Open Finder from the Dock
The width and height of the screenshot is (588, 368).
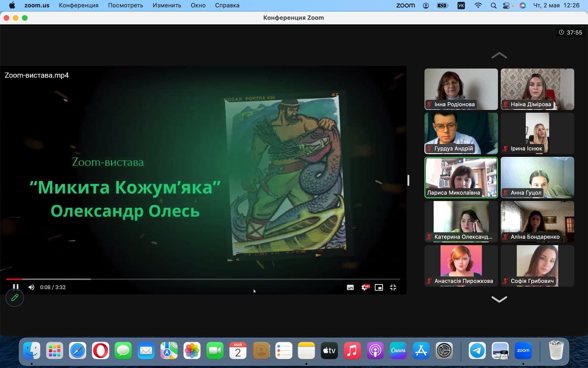[x=32, y=350]
